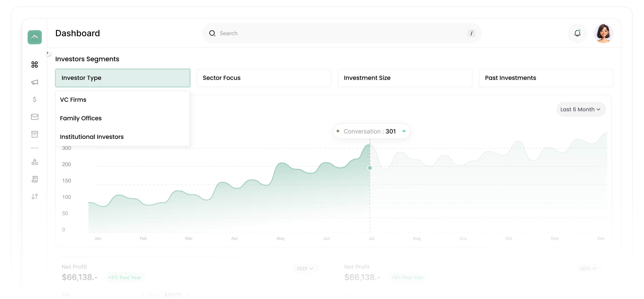The width and height of the screenshot is (644, 299).
Task: Open the notification bell
Action: [577, 33]
